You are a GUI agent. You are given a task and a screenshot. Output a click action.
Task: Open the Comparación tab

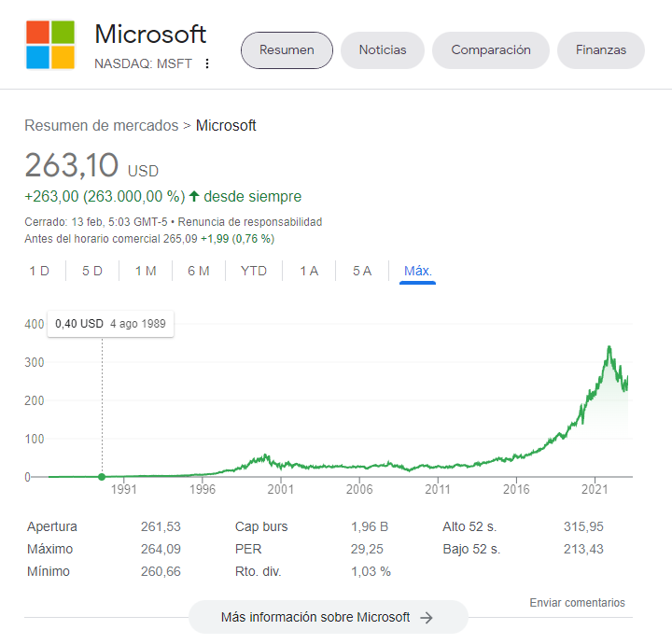(491, 50)
